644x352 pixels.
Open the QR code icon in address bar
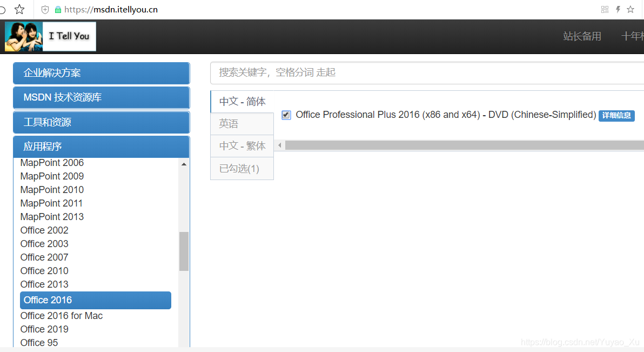[605, 9]
